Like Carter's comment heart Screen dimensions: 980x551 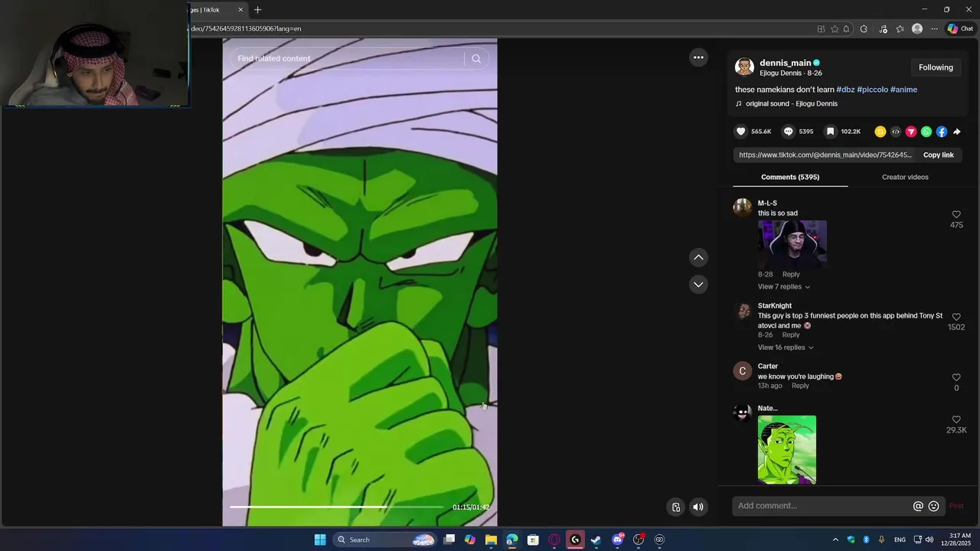[x=956, y=377]
